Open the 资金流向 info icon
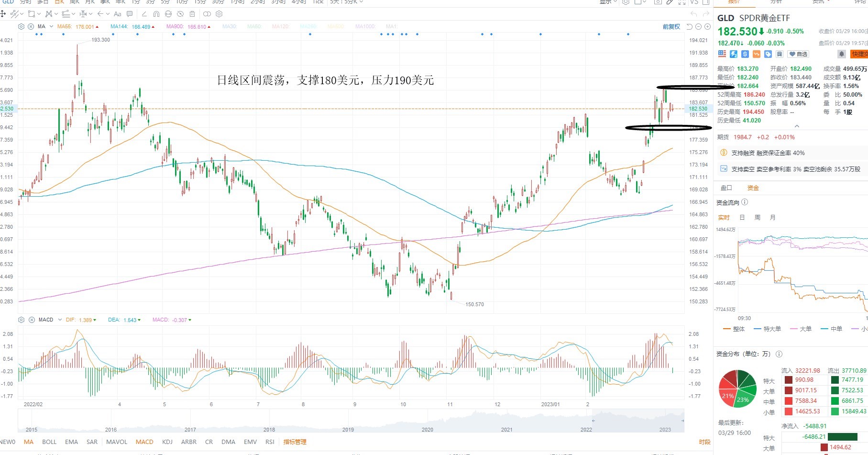Screen dimensions: 868x455 (x=745, y=202)
